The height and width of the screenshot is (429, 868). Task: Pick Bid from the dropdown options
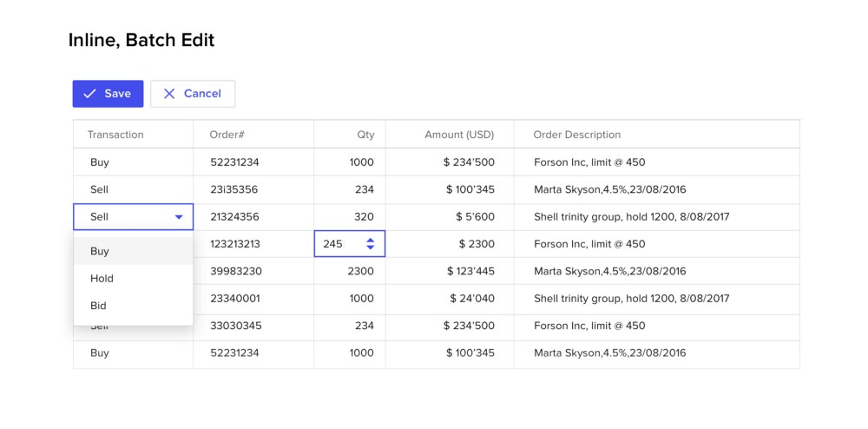pos(98,306)
